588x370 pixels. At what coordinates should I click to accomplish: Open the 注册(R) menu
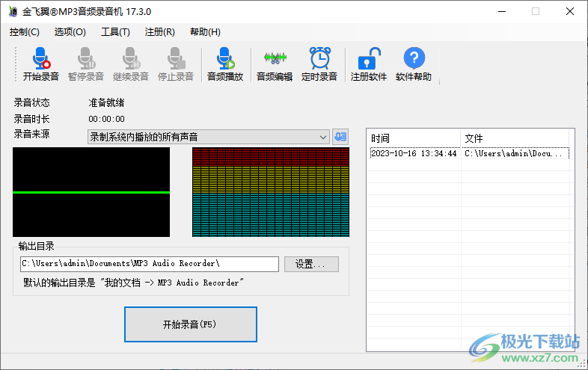coord(160,32)
